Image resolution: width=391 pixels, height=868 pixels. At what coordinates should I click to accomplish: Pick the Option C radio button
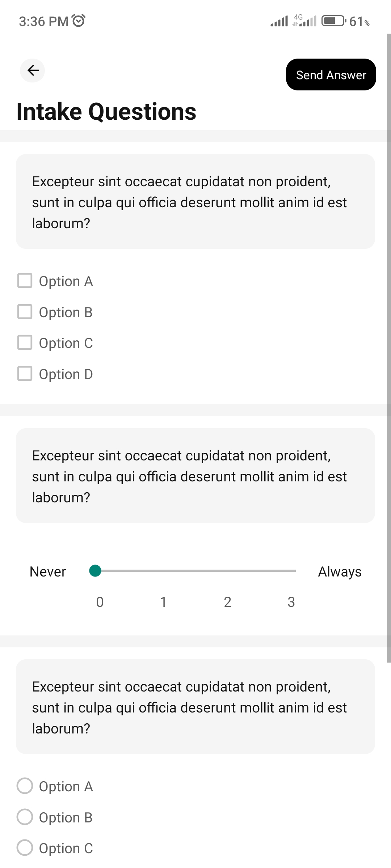point(25,848)
